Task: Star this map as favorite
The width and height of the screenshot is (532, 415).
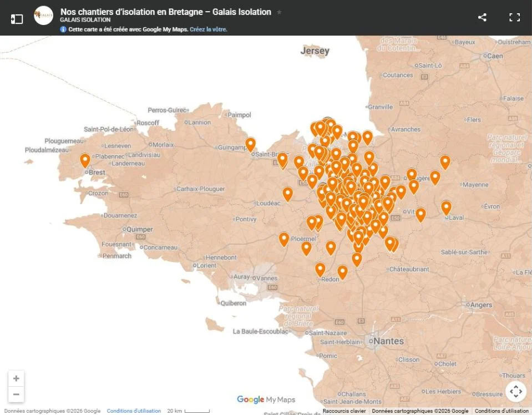Action: pyautogui.click(x=279, y=12)
